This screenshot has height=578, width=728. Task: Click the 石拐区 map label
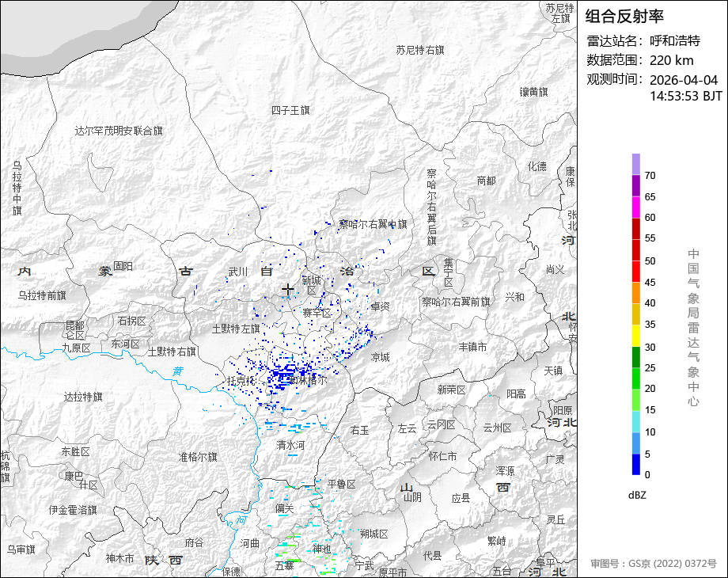point(132,321)
